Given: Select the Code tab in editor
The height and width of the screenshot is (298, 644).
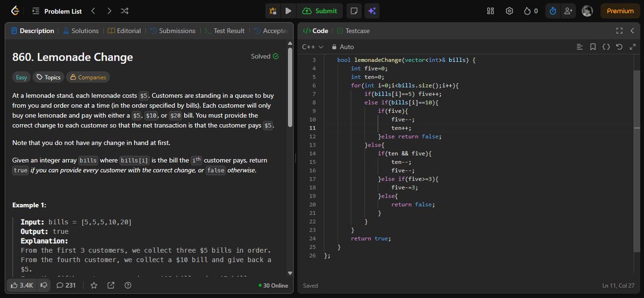Looking at the screenshot, I should 316,31.
